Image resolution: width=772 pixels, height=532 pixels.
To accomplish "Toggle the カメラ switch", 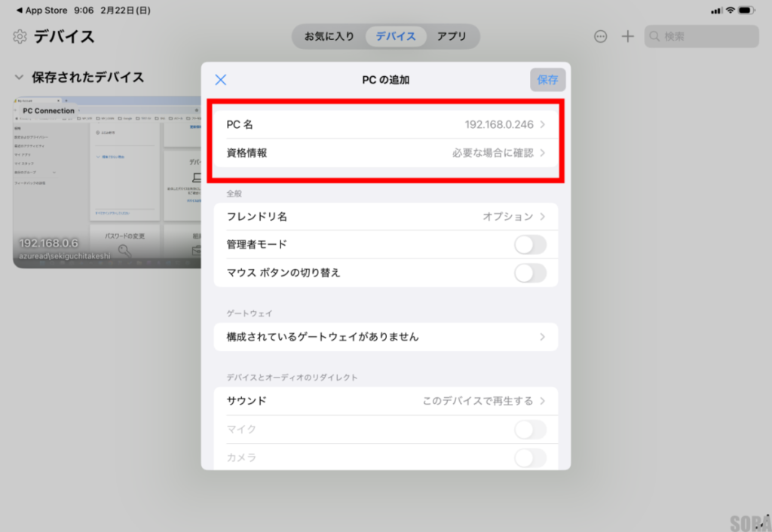I will (530, 457).
